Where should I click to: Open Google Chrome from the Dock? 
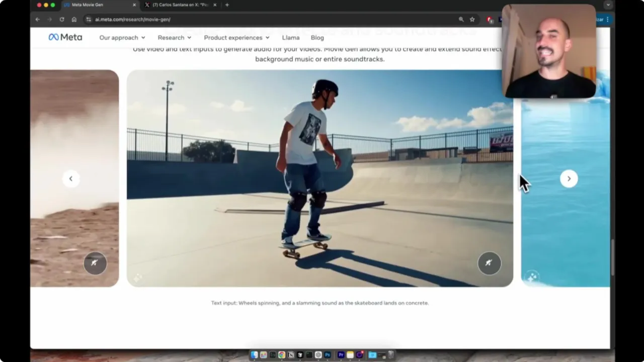coord(282,355)
